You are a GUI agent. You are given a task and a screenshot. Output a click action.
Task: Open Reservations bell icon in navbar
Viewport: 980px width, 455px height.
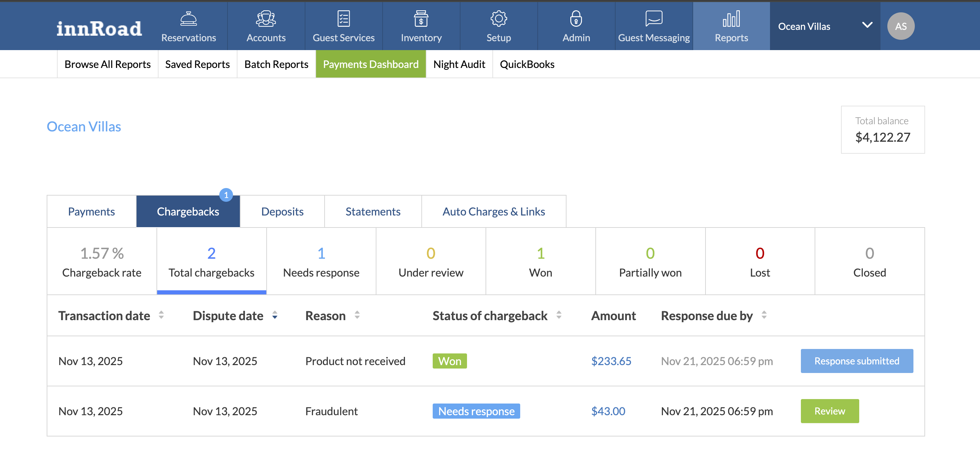(188, 19)
